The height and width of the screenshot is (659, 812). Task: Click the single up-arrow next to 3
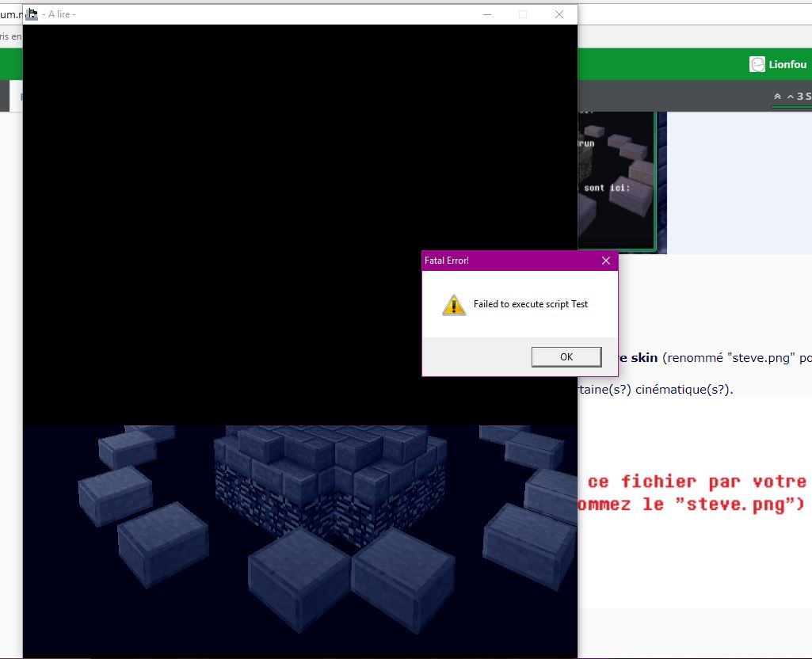coord(791,97)
